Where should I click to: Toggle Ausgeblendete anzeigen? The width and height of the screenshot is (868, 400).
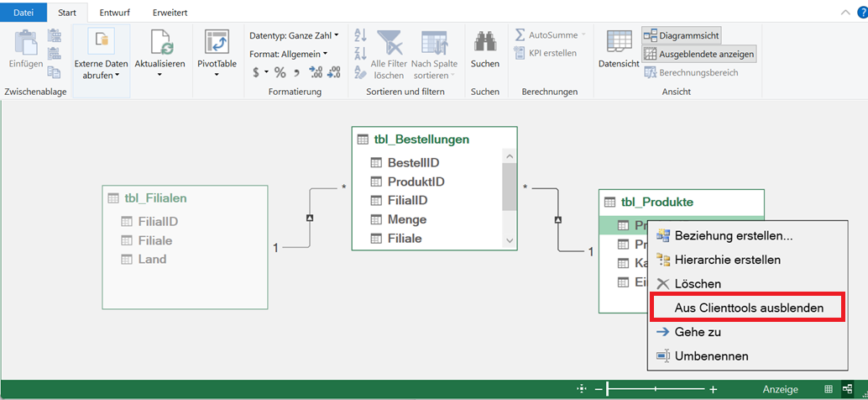(x=698, y=55)
